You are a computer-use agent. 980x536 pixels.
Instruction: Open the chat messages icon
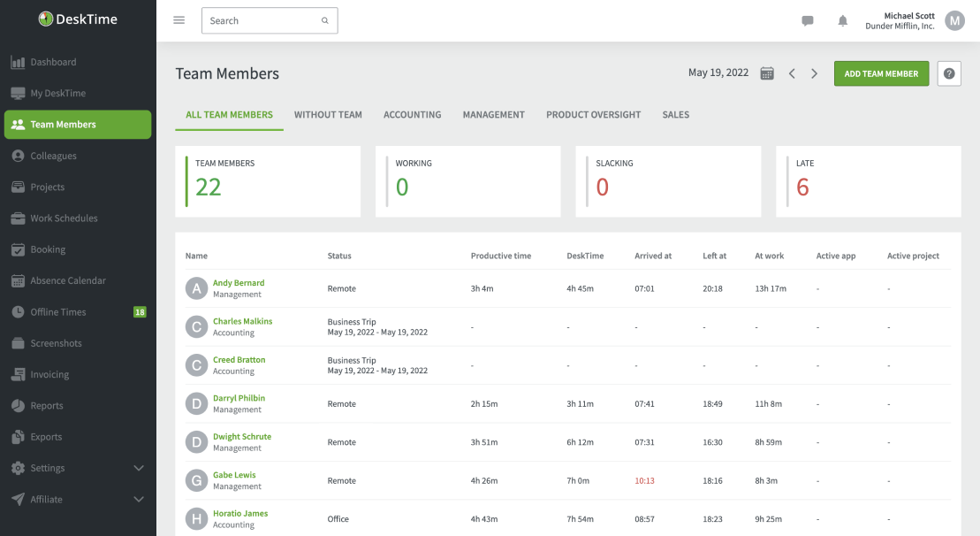pyautogui.click(x=808, y=20)
